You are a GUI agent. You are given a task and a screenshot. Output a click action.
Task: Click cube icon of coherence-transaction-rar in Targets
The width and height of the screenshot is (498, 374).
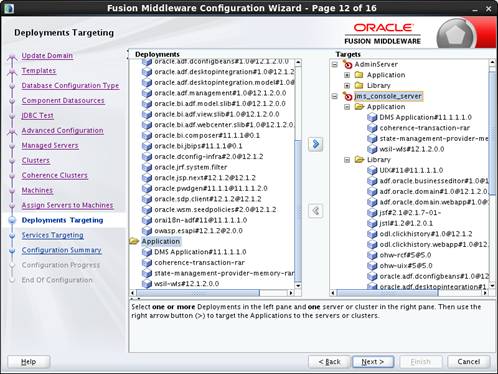coord(372,128)
